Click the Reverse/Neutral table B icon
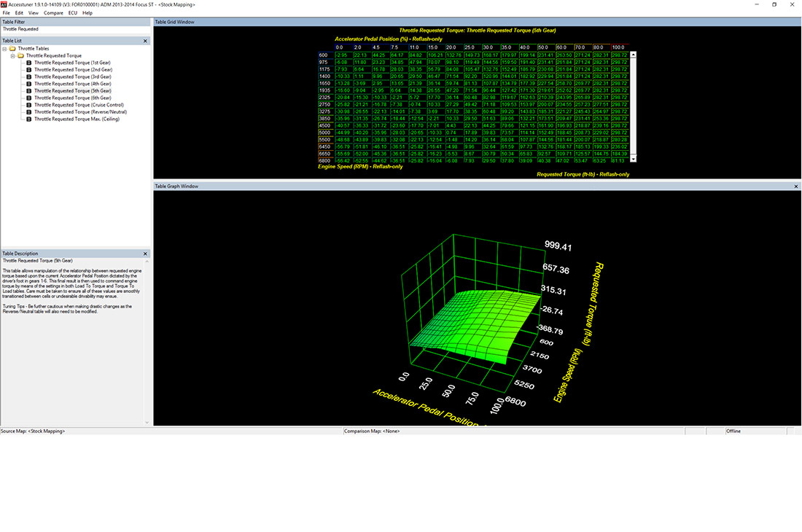The height and width of the screenshot is (532, 802). click(x=28, y=112)
